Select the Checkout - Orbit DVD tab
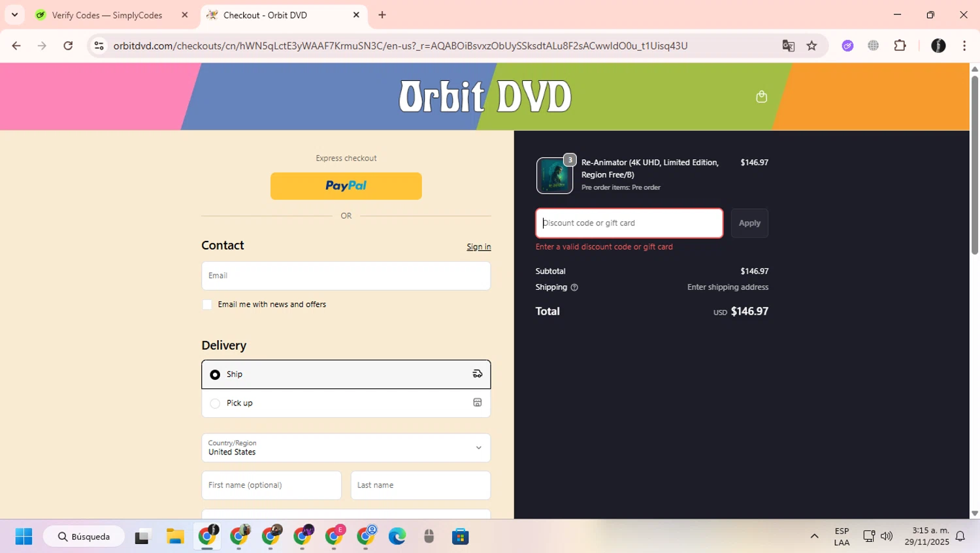The height and width of the screenshot is (553, 980). click(x=265, y=15)
